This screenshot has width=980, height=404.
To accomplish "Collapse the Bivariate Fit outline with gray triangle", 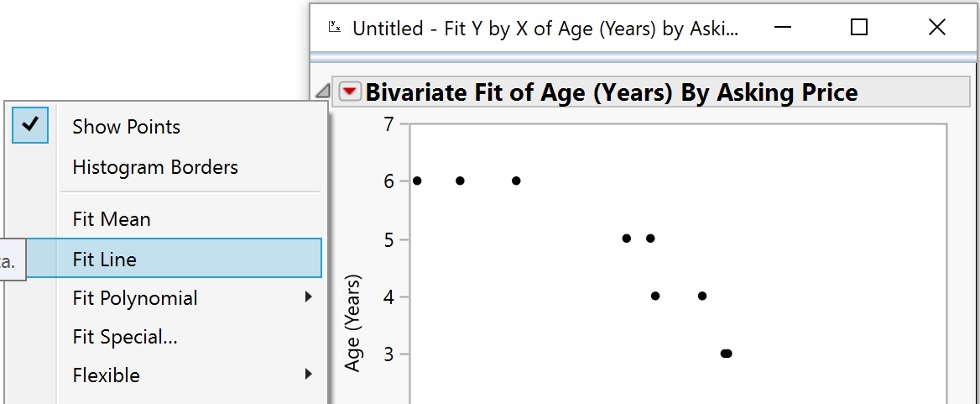I will tap(322, 92).
